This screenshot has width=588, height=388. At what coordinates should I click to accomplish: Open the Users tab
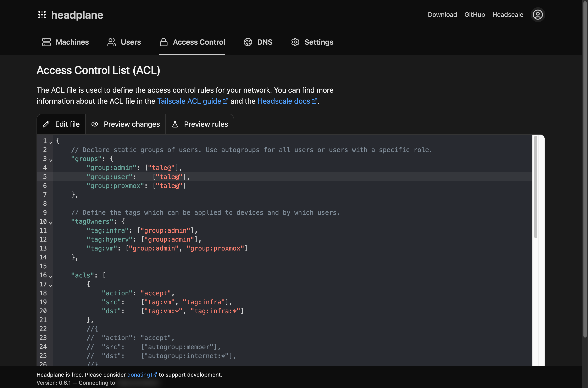point(124,42)
